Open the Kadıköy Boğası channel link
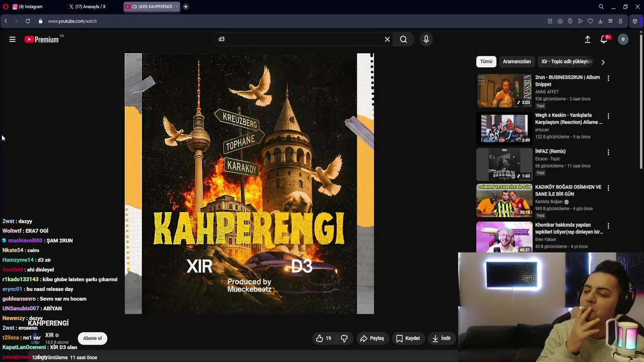This screenshot has height=362, width=644. (x=549, y=202)
